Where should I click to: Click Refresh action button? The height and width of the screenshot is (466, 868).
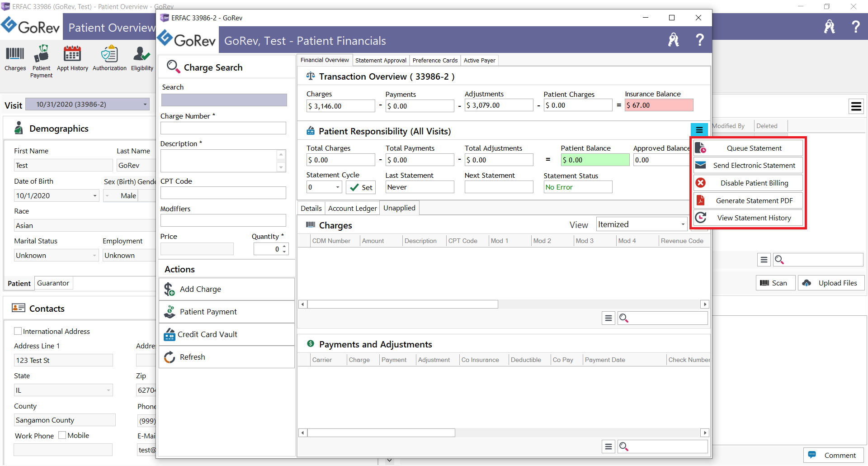[x=227, y=357]
